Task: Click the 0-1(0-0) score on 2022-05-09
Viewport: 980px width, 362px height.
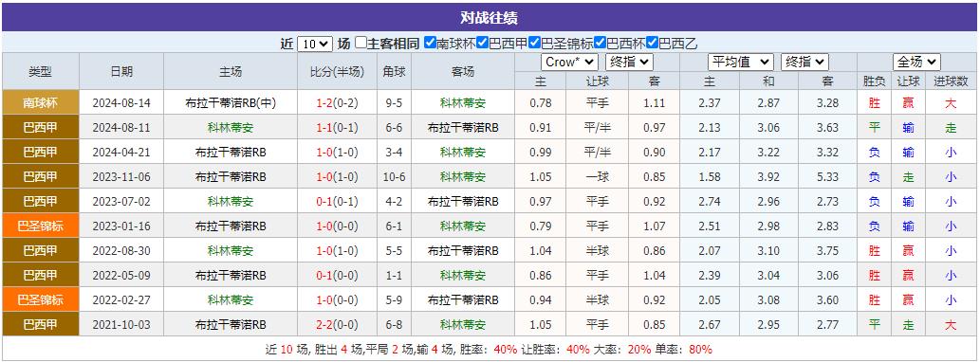Action: click(x=337, y=275)
